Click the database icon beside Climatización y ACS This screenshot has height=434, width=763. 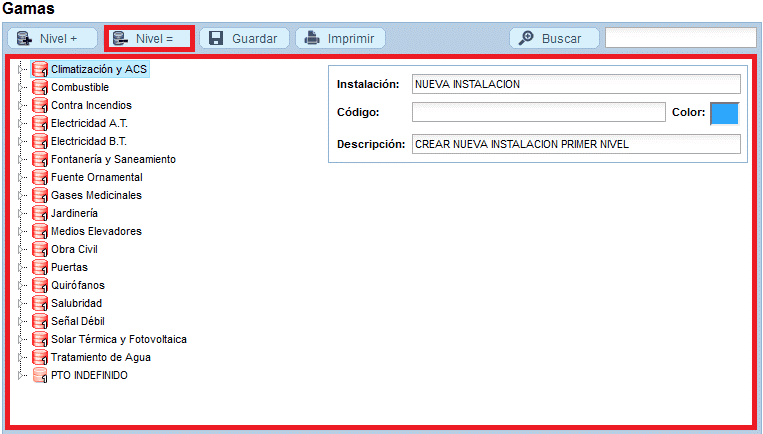40,70
